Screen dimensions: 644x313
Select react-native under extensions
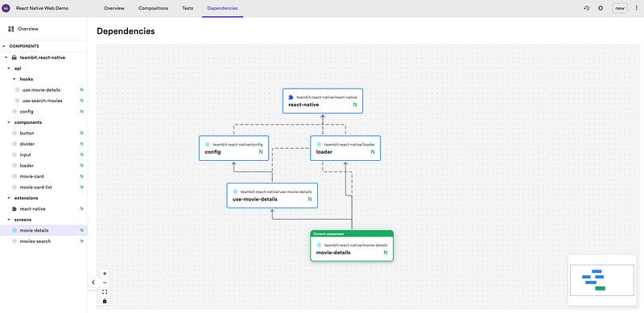pyautogui.click(x=43, y=208)
